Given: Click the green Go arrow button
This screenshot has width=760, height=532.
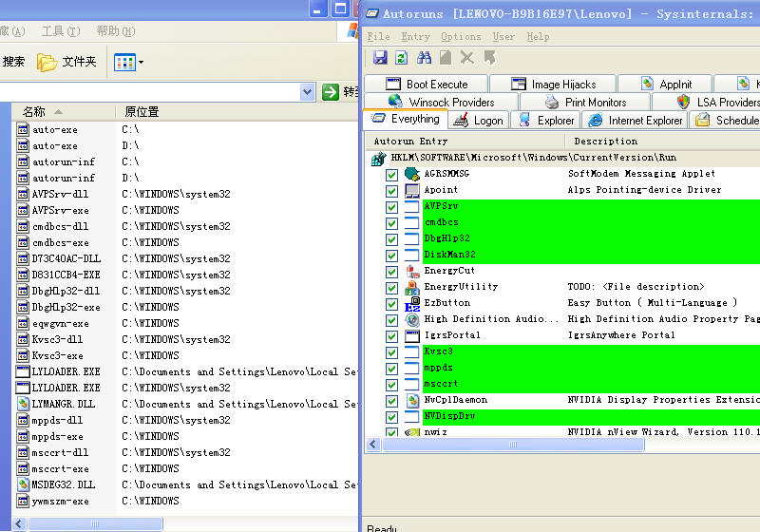Looking at the screenshot, I should 330,92.
